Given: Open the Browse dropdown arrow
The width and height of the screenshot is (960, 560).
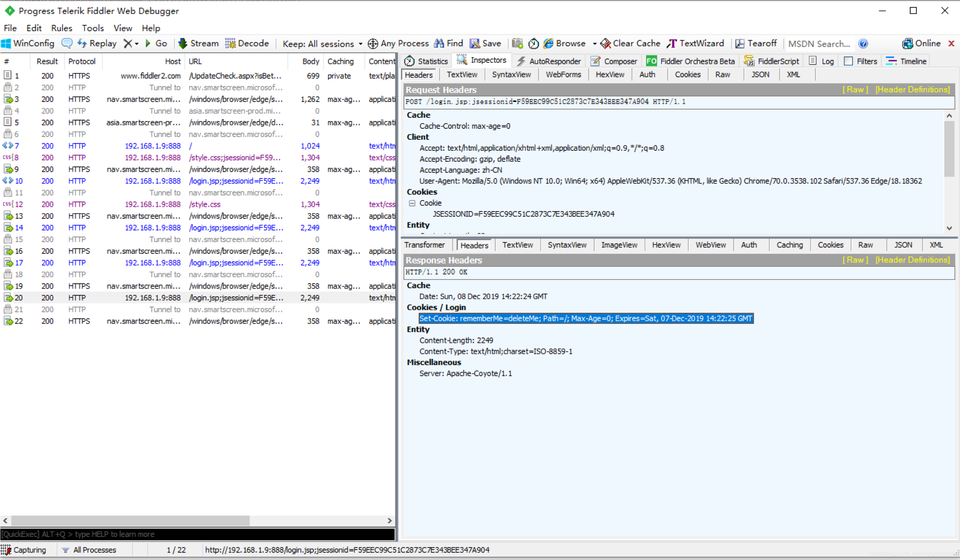Looking at the screenshot, I should tap(594, 44).
